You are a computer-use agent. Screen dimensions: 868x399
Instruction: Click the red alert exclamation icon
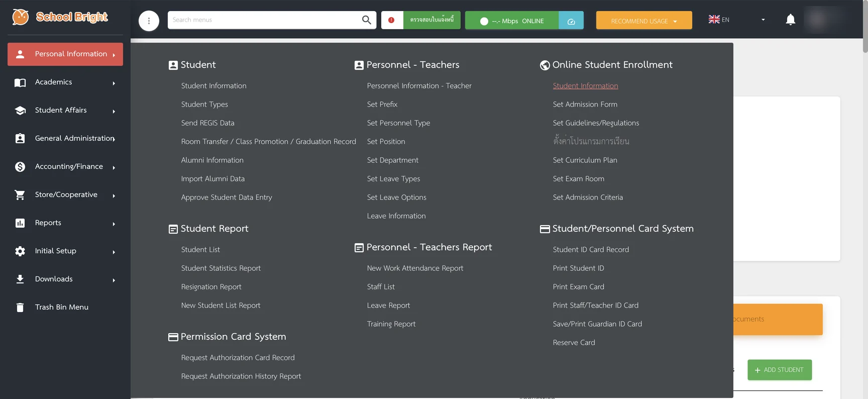click(392, 20)
